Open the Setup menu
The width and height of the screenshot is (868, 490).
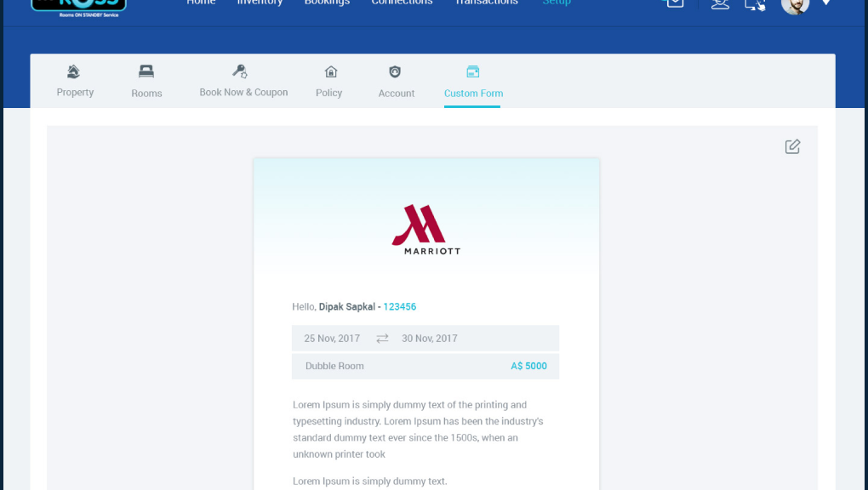(x=557, y=3)
